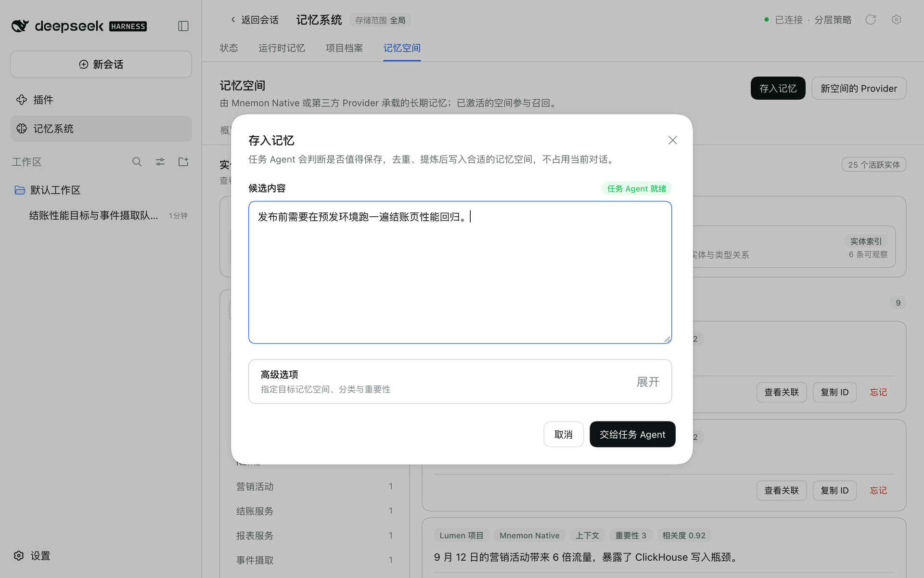Select the 记忆空间 tab
The image size is (924, 578).
[402, 48]
